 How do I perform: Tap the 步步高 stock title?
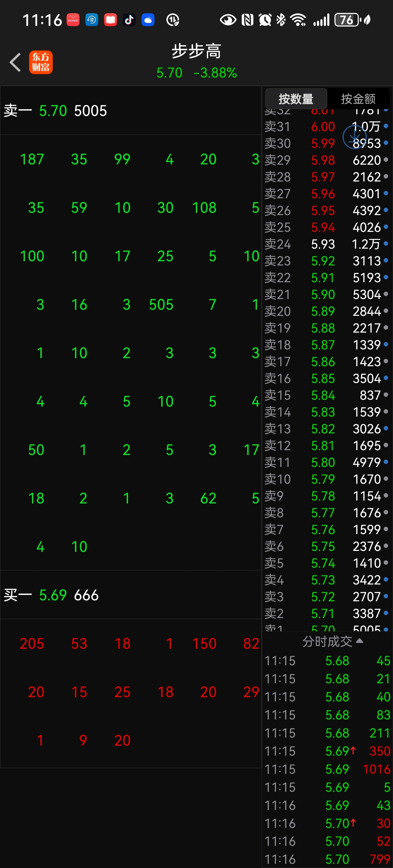pos(197,51)
